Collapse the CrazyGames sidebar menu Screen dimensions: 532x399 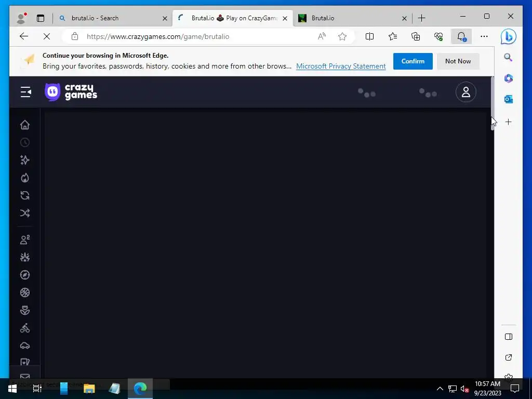pos(25,92)
